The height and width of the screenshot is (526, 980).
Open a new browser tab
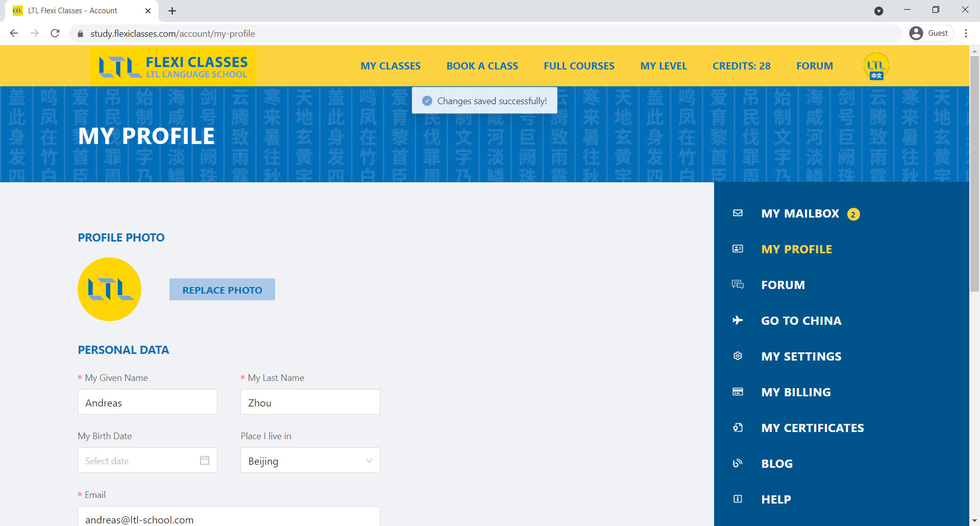tap(172, 11)
